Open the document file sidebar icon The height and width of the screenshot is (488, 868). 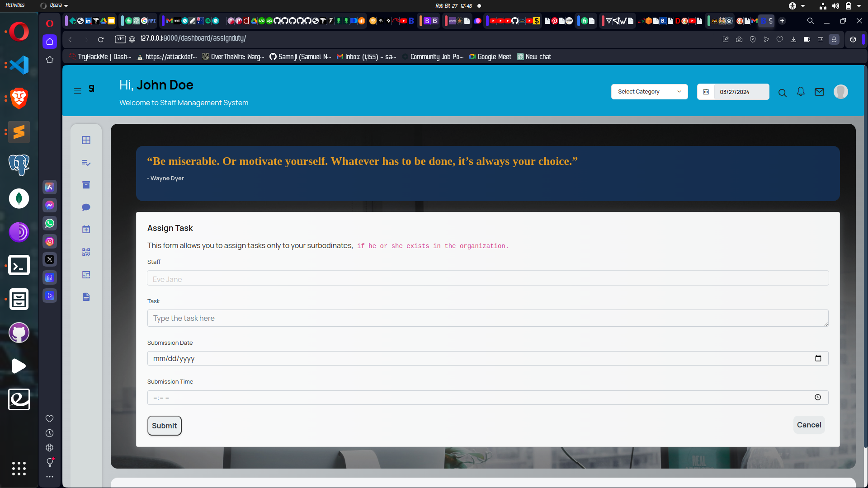[86, 297]
